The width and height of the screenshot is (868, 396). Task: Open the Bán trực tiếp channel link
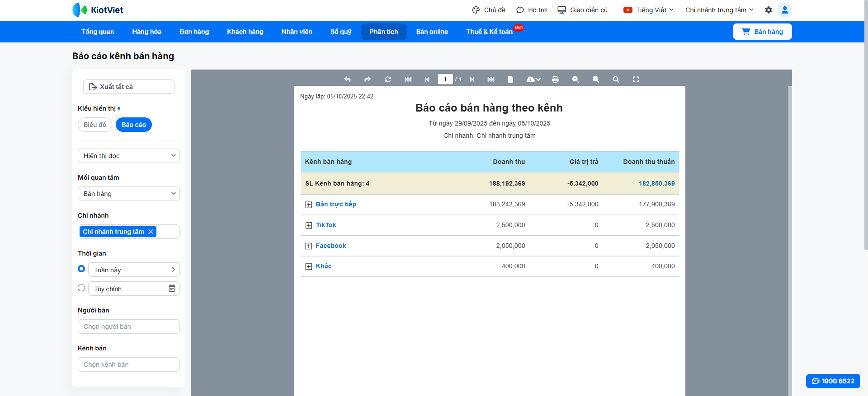click(x=336, y=204)
